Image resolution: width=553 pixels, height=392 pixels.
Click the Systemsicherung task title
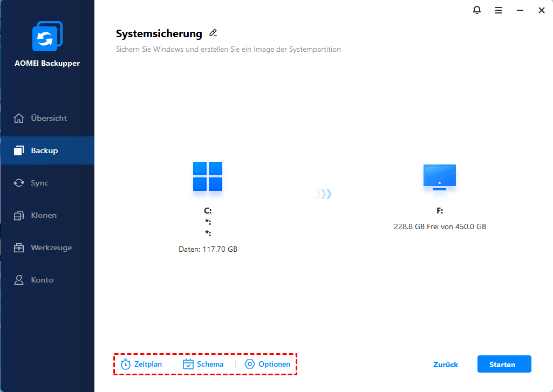[x=159, y=33]
